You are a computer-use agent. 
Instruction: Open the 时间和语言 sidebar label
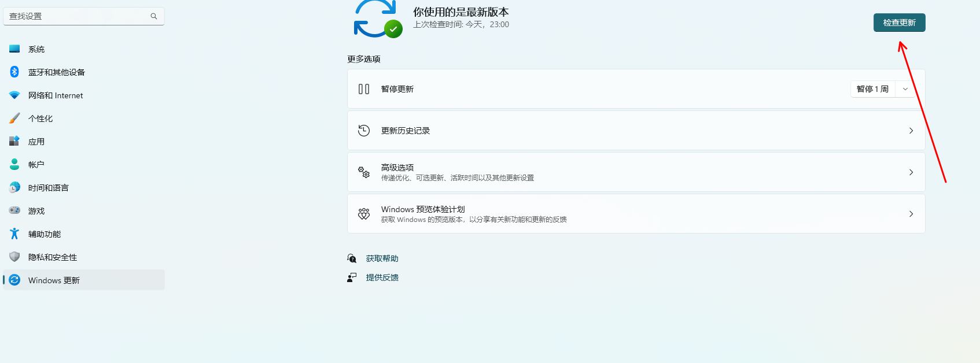(x=49, y=188)
